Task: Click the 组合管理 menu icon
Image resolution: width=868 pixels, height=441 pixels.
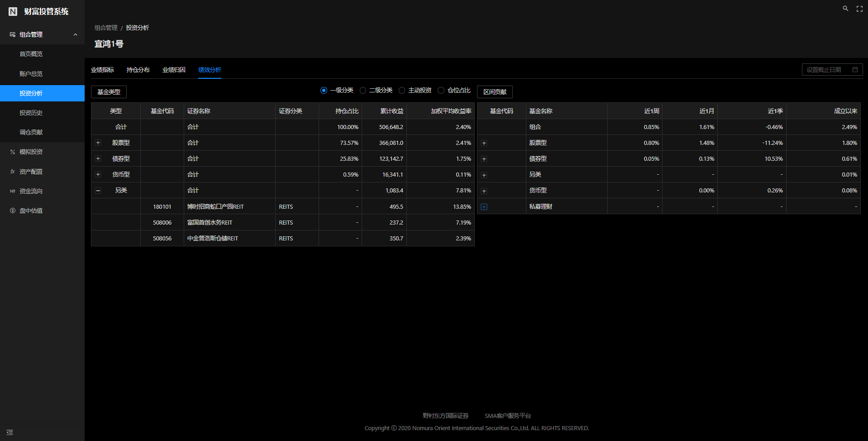Action: [x=13, y=34]
